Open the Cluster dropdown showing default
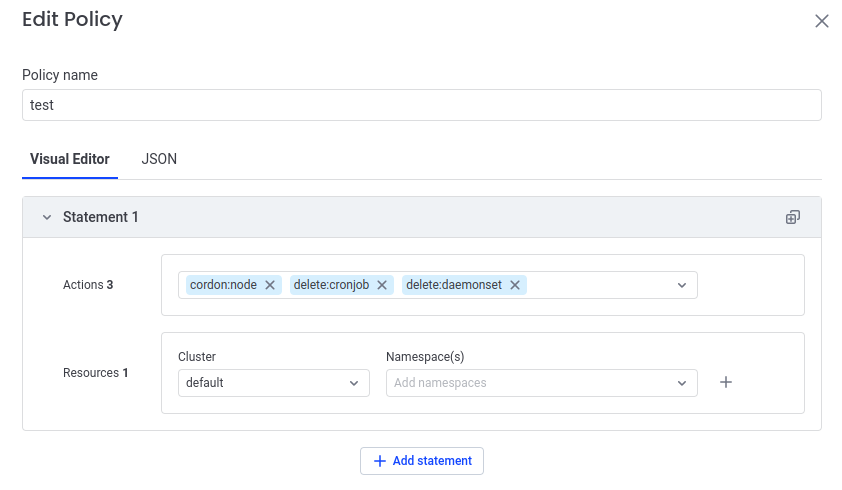Image resolution: width=842 pixels, height=490 pixels. (273, 383)
